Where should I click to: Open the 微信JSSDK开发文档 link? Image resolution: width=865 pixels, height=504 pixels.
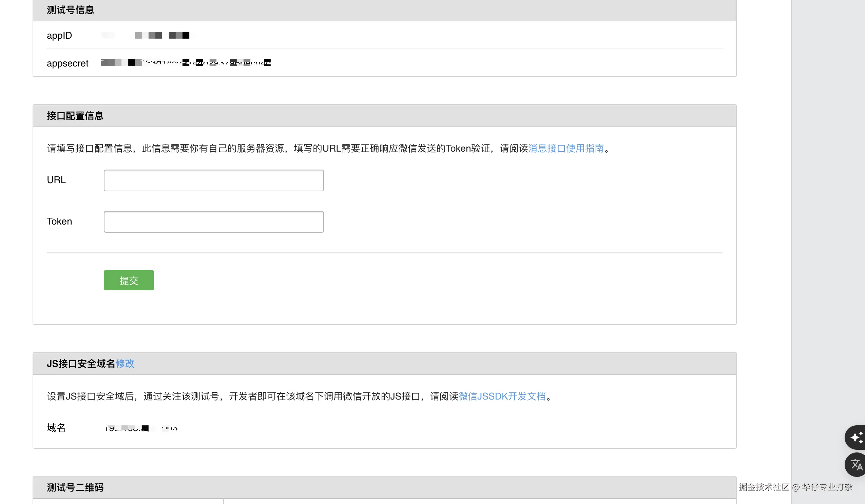point(502,396)
